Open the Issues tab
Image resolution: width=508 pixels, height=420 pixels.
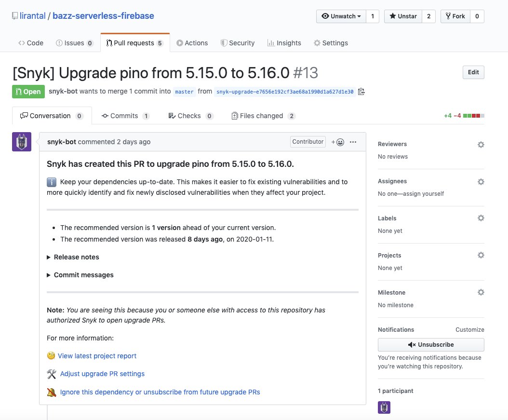[x=75, y=43]
